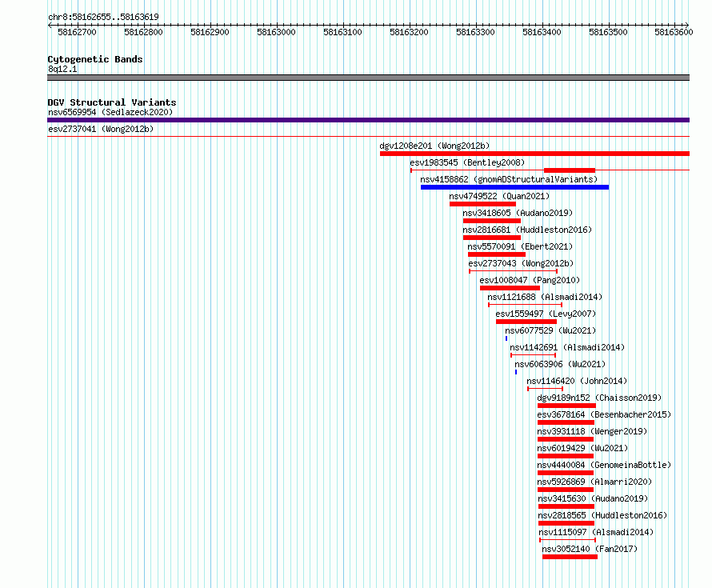
Task: Click the 58163200 ruler position
Action: pyautogui.click(x=409, y=32)
